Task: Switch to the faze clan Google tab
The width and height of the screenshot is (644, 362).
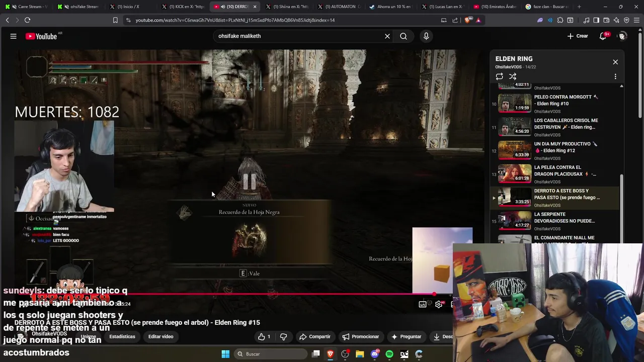Action: coord(546,7)
